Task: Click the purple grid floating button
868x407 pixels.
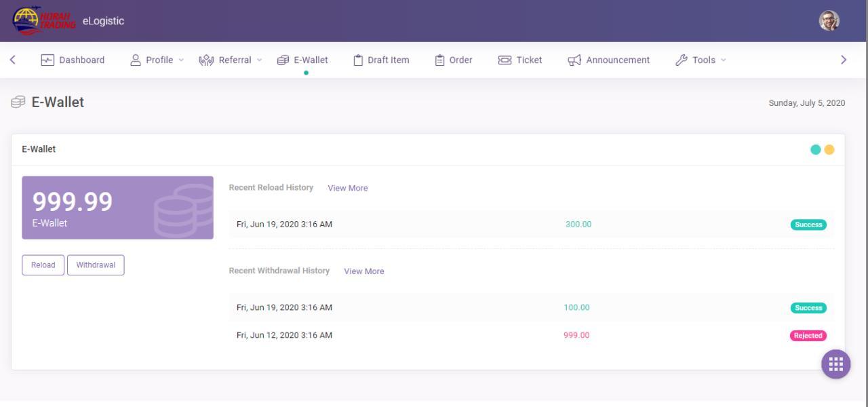Action: 835,364
